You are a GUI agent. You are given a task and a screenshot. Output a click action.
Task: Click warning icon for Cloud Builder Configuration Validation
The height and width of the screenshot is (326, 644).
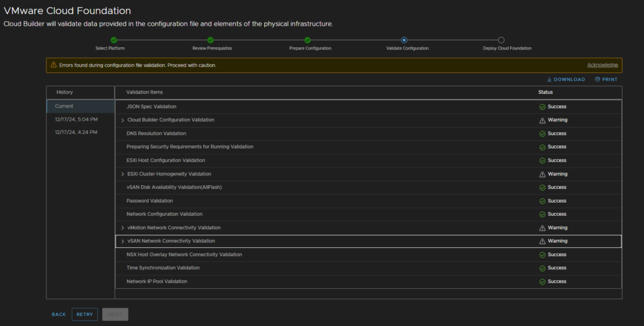click(x=542, y=120)
